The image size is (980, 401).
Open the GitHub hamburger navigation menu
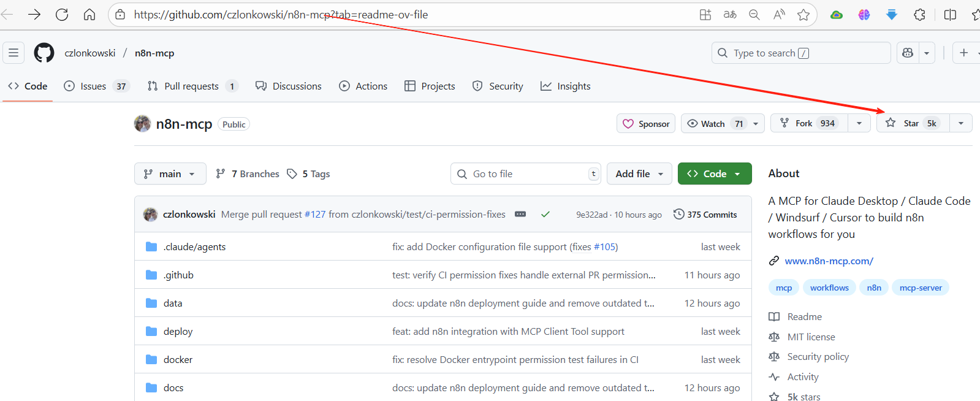[x=13, y=53]
